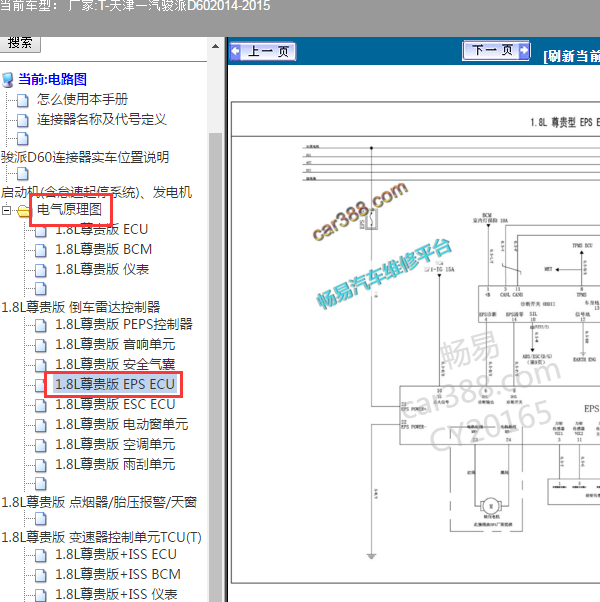600x602 pixels.
Task: Open 怎么使用本手册 entry
Action: (82, 99)
